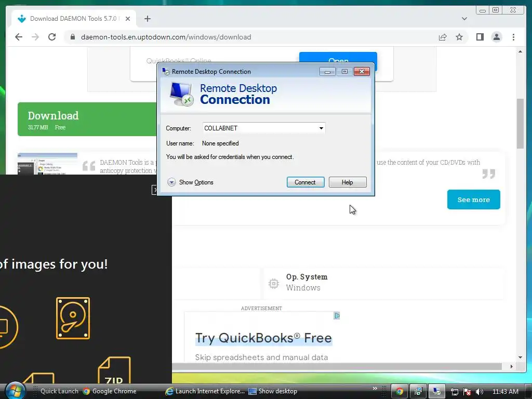Go back in Chrome
The width and height of the screenshot is (532, 399).
tap(19, 37)
